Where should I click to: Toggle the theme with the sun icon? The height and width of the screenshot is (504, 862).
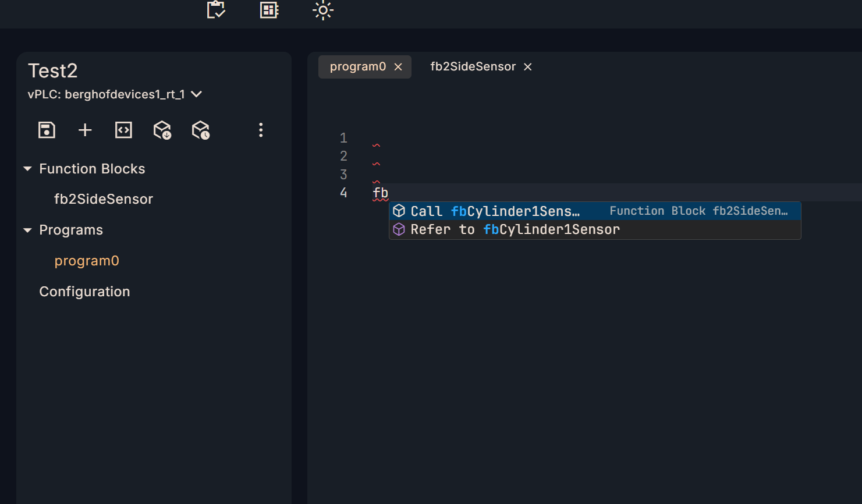[323, 10]
